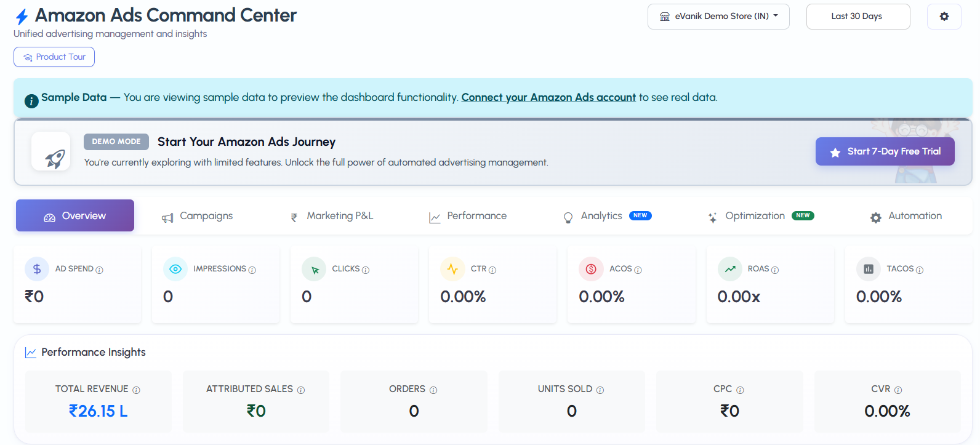Viewport: 980px width, 445px height.
Task: Click the Sample Data info icon
Action: pos(31,101)
